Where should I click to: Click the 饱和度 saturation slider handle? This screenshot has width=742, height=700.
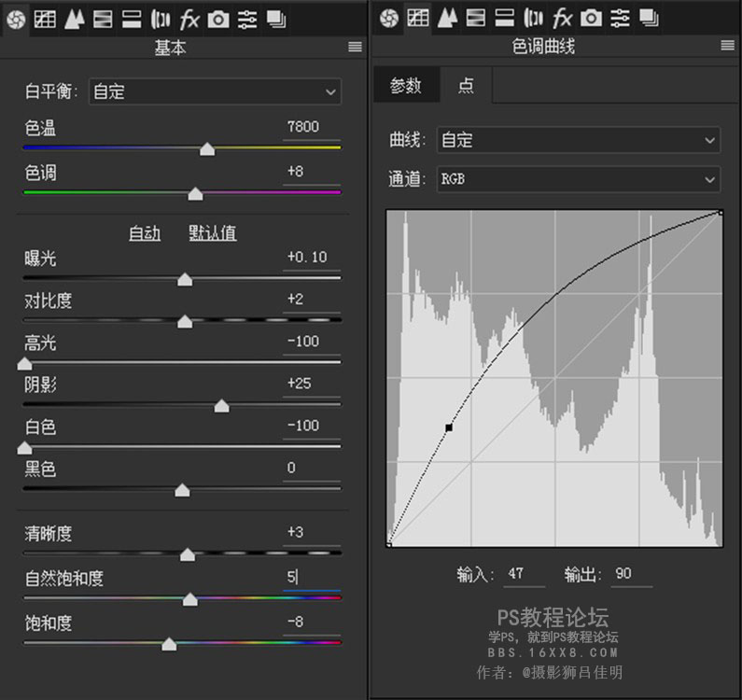pos(169,644)
